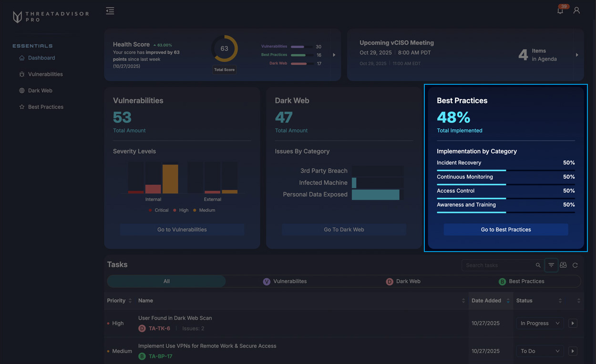Open Vulnerabilities in the sidebar
Viewport: 596px width, 364px height.
point(45,74)
